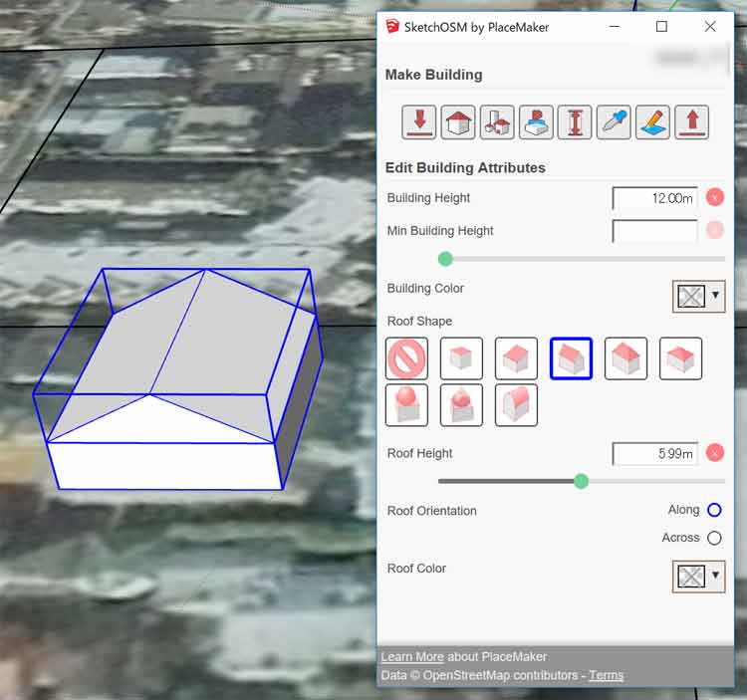Click the Min Building Height input field
This screenshot has height=700, width=747.
(655, 231)
